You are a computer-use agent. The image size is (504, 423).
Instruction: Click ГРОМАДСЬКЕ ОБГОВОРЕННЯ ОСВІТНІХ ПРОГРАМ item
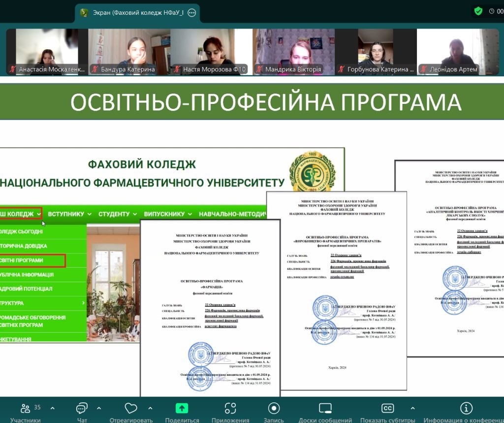tap(43, 321)
